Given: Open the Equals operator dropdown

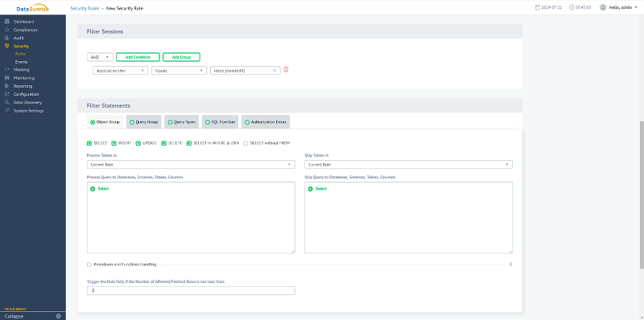Looking at the screenshot, I should (179, 71).
